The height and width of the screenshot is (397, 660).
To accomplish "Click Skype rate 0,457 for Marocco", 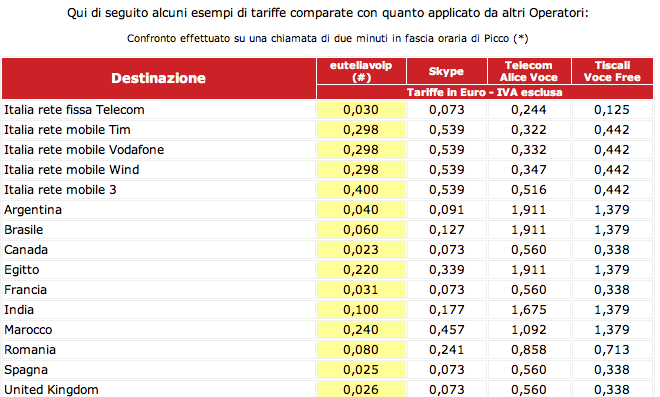I will click(x=447, y=330).
